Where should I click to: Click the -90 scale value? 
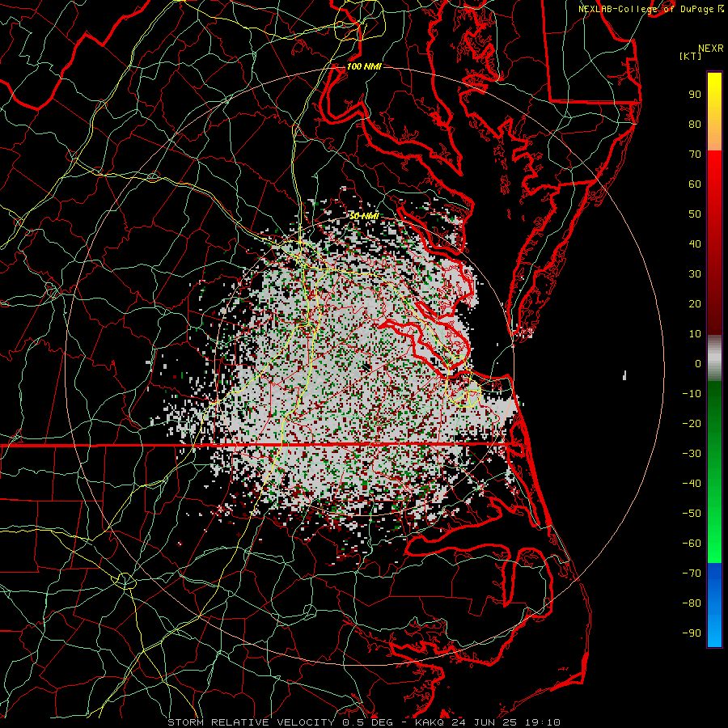click(x=692, y=633)
